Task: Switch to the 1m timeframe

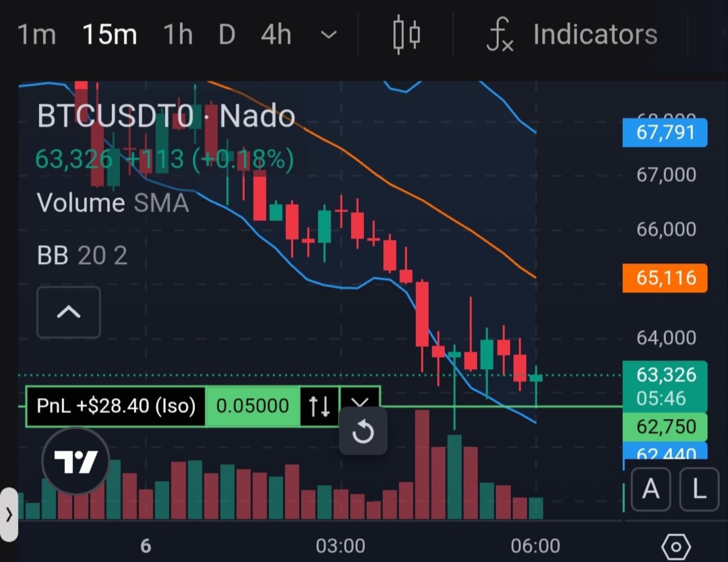Action: point(36,35)
